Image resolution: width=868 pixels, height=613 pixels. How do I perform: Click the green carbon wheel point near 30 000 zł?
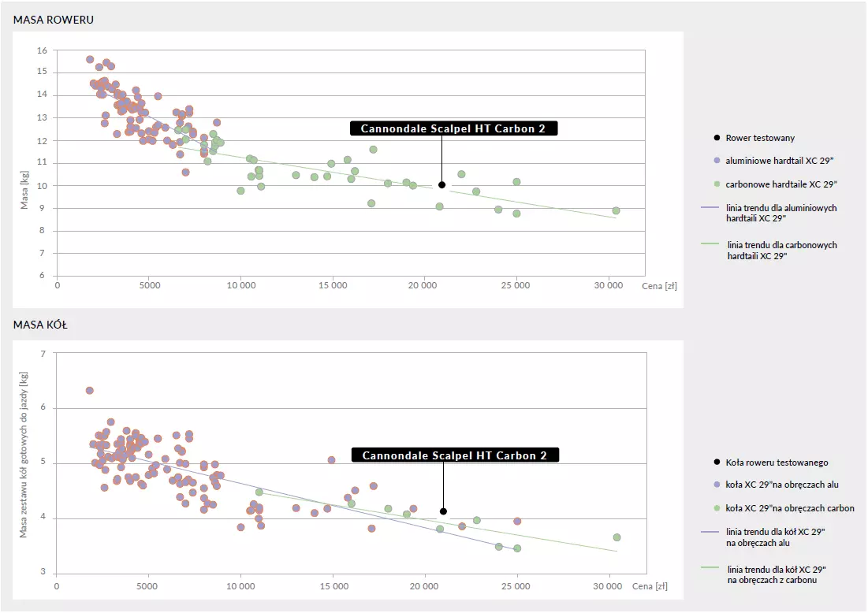tap(617, 537)
